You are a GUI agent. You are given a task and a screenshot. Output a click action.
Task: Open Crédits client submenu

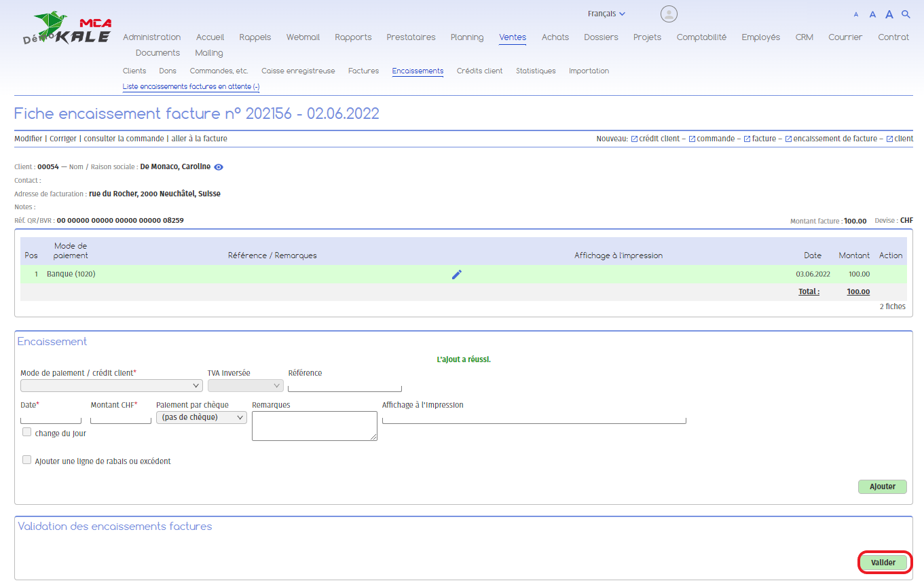pos(479,71)
